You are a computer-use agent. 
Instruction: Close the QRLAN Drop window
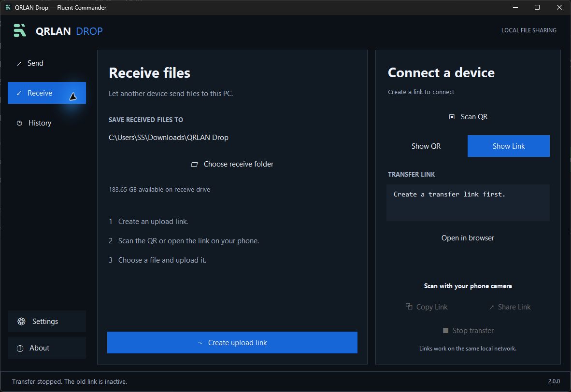(x=559, y=7)
